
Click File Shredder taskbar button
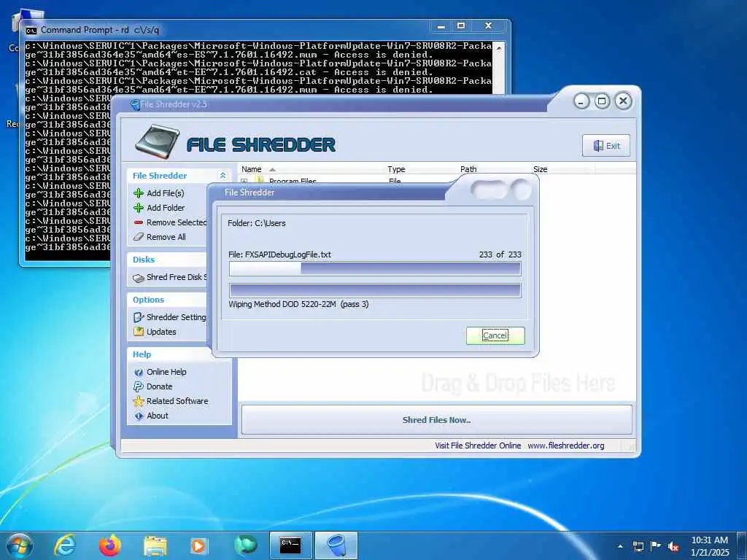click(x=336, y=545)
